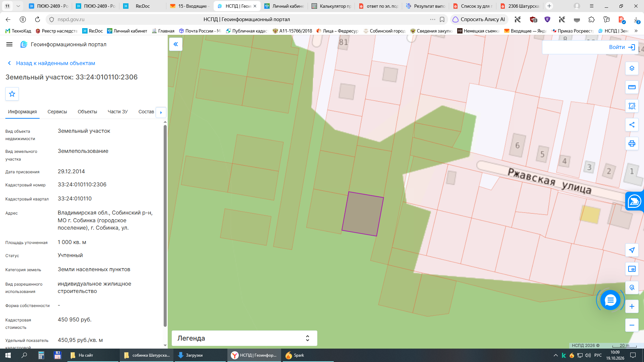The width and height of the screenshot is (644, 362).
Task: Click the share map icon
Action: tap(632, 125)
